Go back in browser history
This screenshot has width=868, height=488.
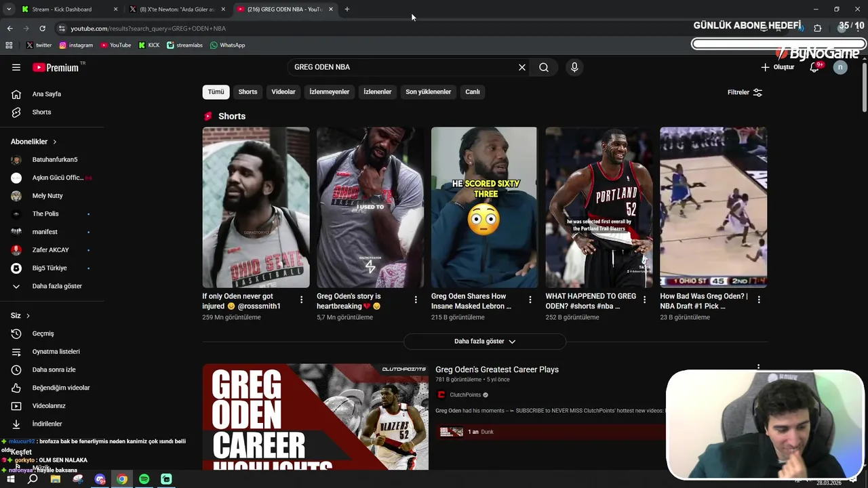[9, 28]
